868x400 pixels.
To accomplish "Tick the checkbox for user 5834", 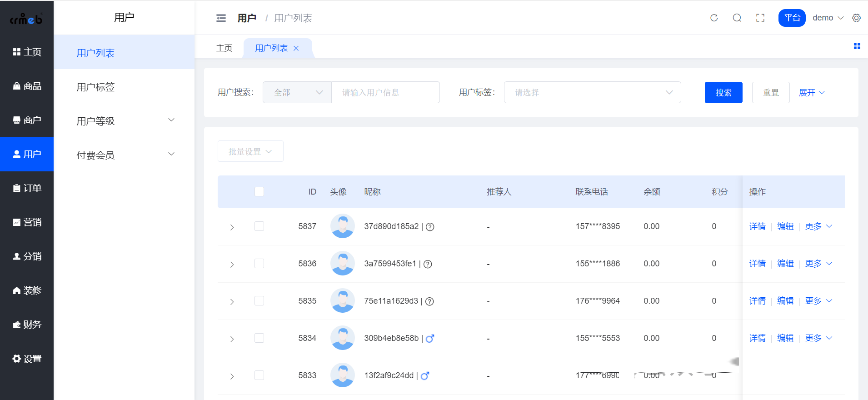I will pyautogui.click(x=259, y=338).
